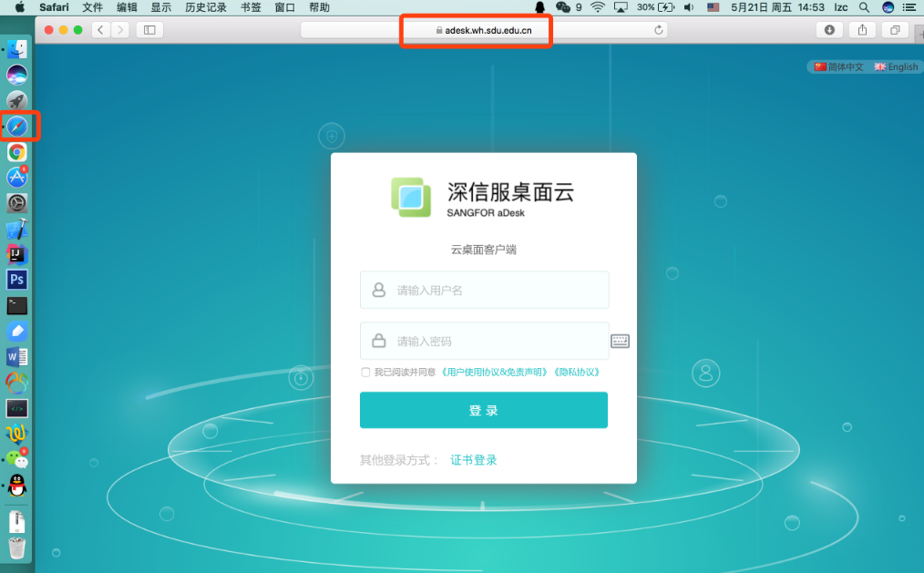The width and height of the screenshot is (924, 573).
Task: Open Microsoft Word from the Dock
Action: coord(16,357)
